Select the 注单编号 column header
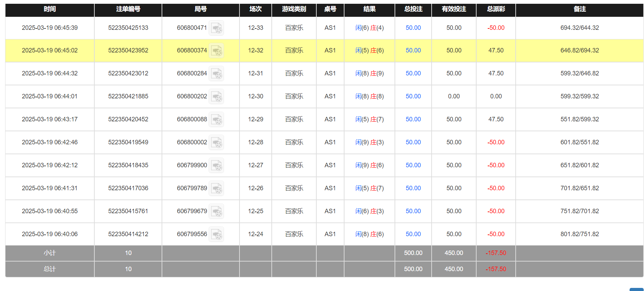Viewport: 644px width, 291px height. click(128, 9)
